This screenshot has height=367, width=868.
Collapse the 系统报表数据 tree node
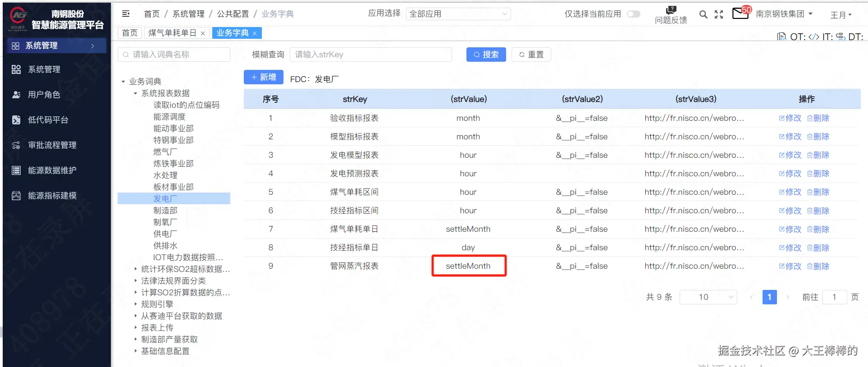(135, 93)
